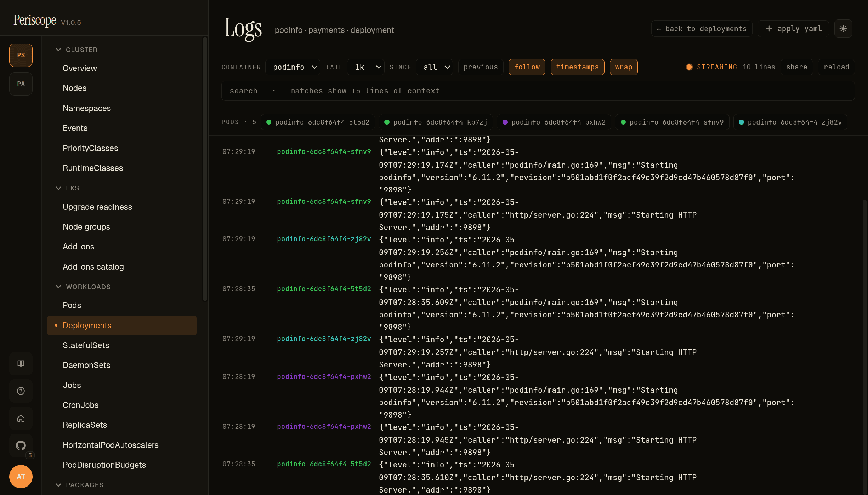Collapse the EKS section

(x=67, y=188)
